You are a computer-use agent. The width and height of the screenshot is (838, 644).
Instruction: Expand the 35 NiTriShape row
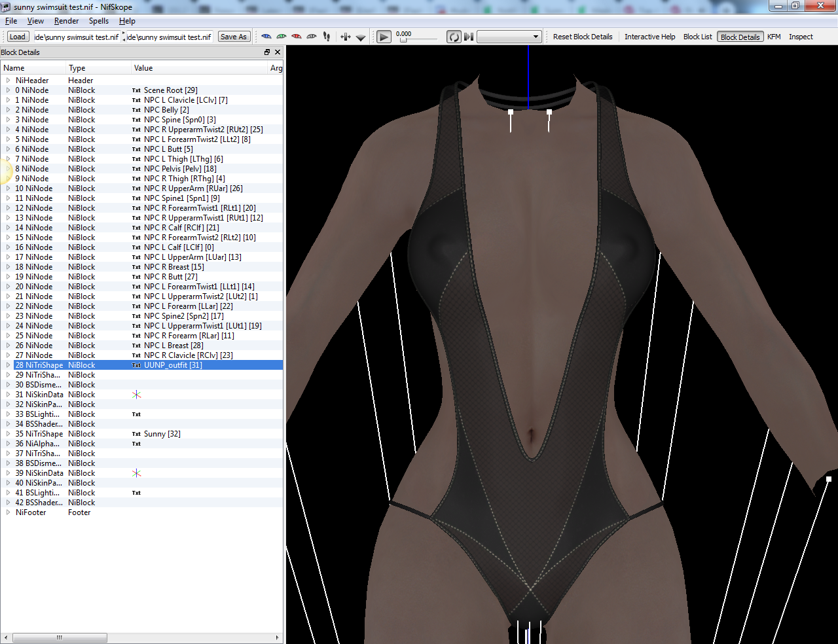(8, 434)
